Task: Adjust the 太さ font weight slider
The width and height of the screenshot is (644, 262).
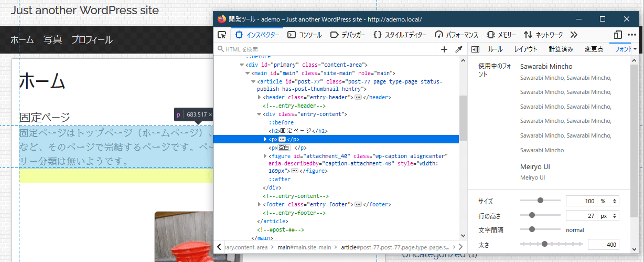Action: (551, 244)
